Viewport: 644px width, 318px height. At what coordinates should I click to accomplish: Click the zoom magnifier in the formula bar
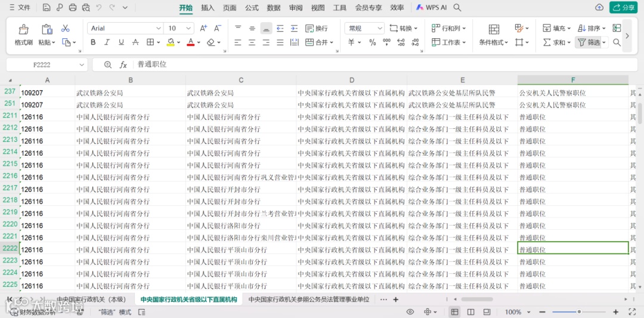[x=108, y=64]
